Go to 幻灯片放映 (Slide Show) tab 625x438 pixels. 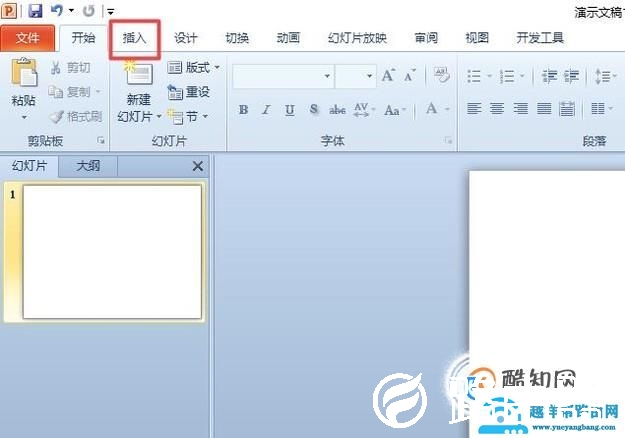click(358, 38)
